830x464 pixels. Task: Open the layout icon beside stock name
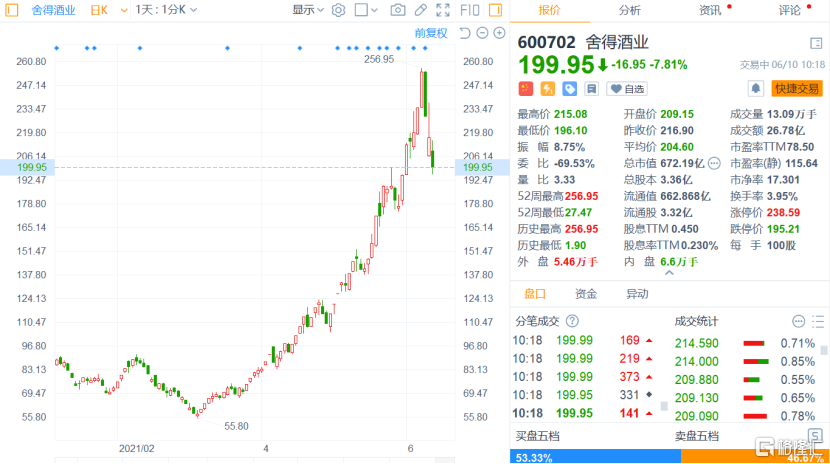816,43
